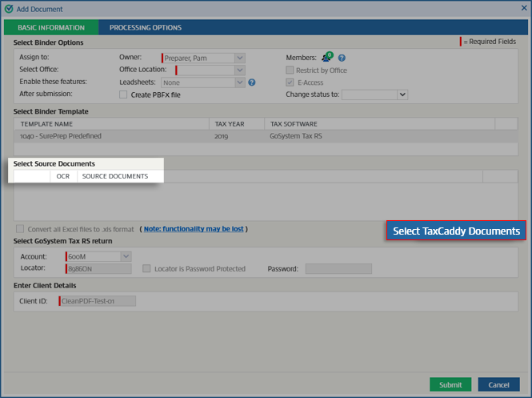Click the Members group icon

click(326, 58)
